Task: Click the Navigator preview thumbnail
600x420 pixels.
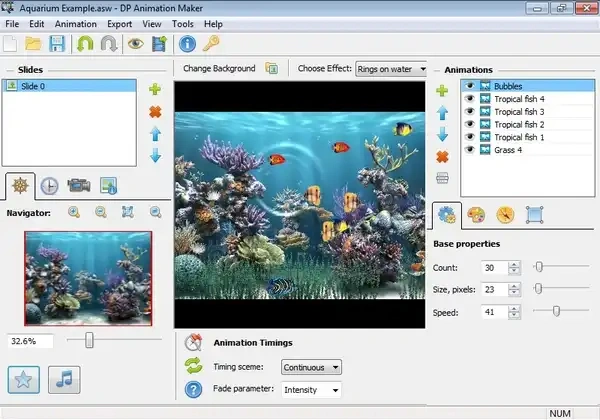Action: coord(88,277)
